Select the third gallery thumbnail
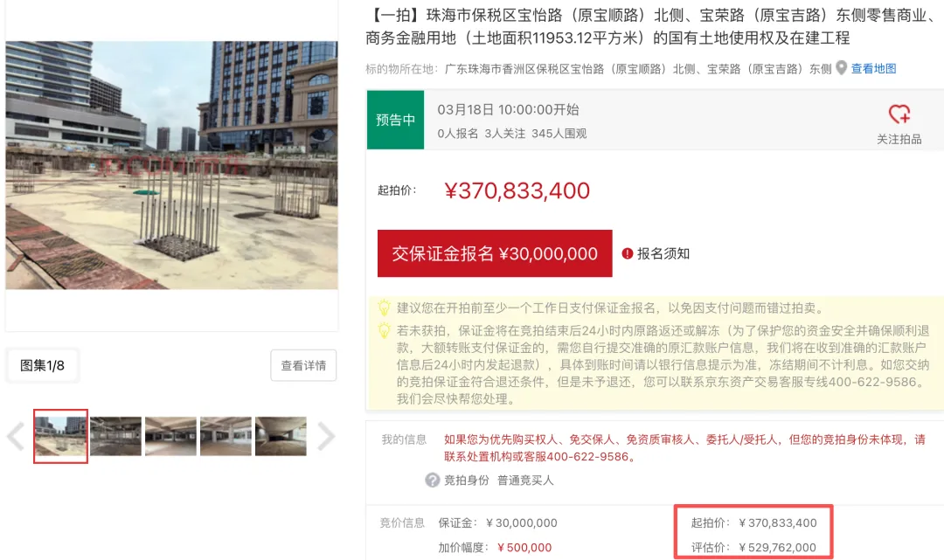This screenshot has width=944, height=560. 170,436
